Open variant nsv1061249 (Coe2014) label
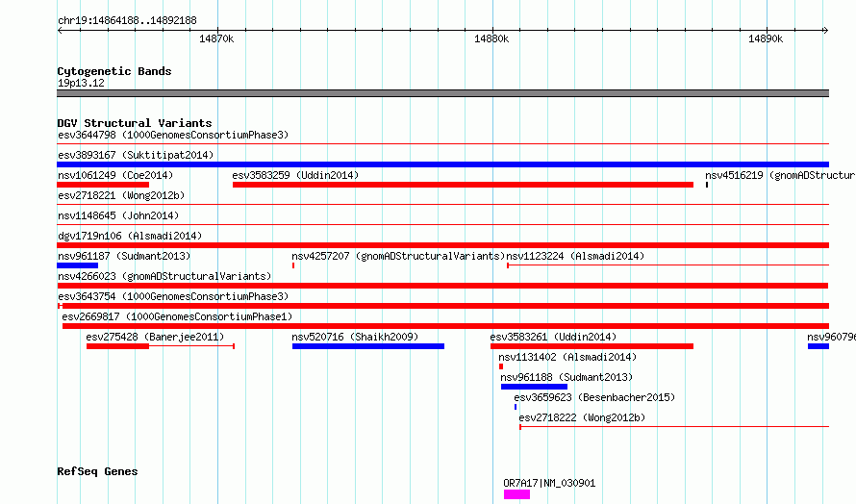This screenshot has width=856, height=504. (115, 175)
